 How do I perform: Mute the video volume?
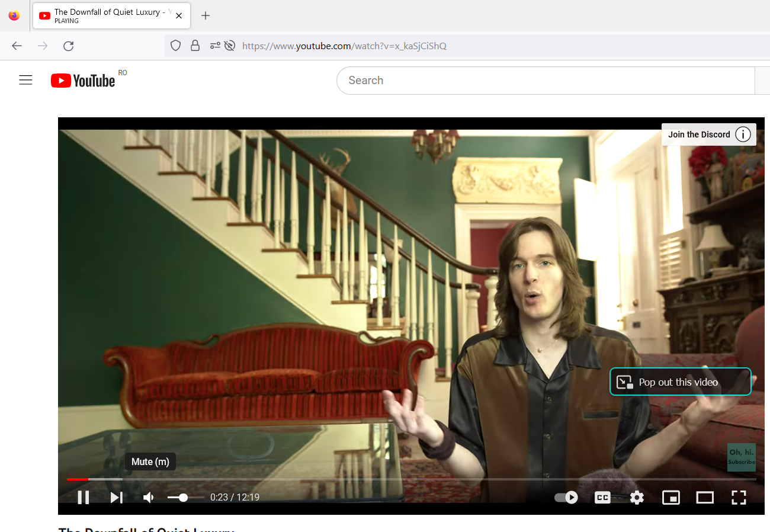tap(147, 497)
